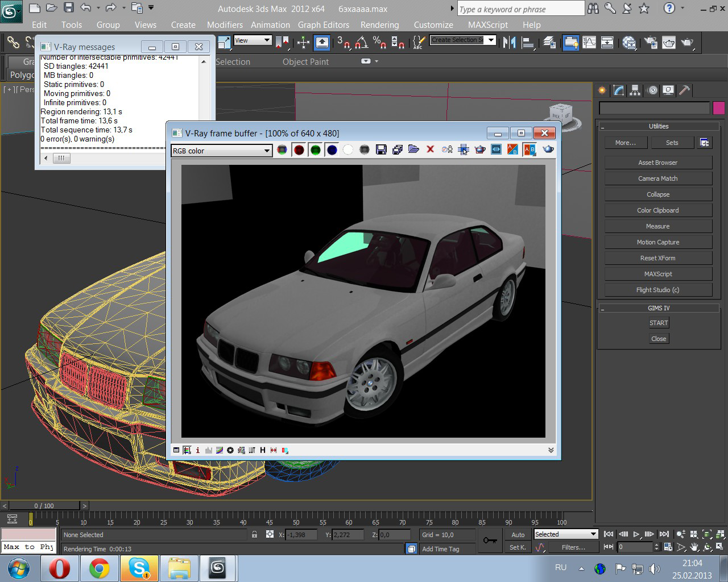Click the magenta object color swatch
728x582 pixels.
click(719, 108)
